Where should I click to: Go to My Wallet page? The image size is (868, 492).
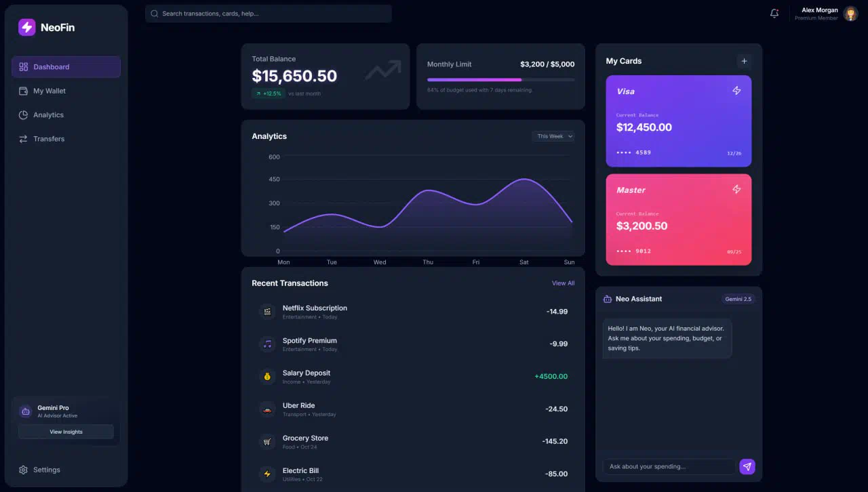point(49,91)
